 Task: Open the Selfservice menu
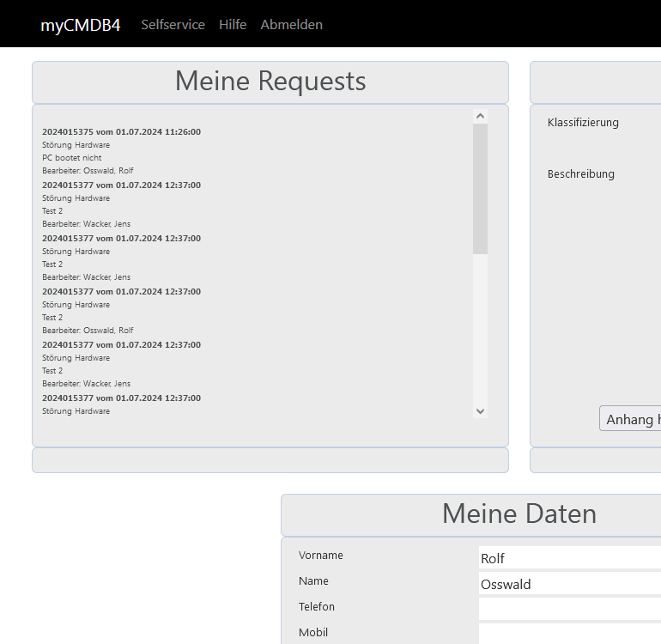pyautogui.click(x=173, y=25)
